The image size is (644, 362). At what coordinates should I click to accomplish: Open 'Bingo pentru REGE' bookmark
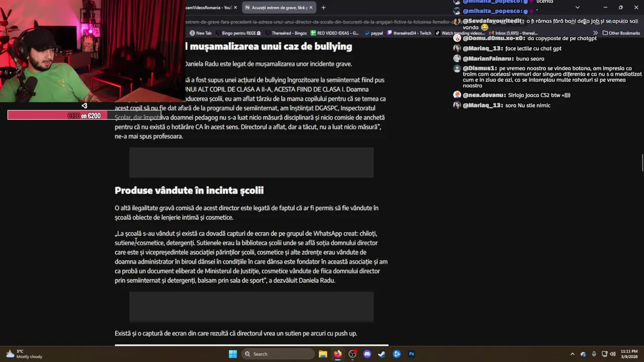(238, 33)
